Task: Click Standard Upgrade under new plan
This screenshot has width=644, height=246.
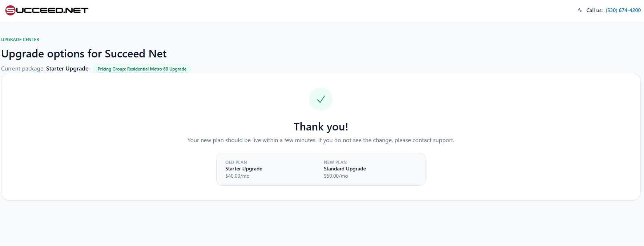Action: click(x=345, y=169)
